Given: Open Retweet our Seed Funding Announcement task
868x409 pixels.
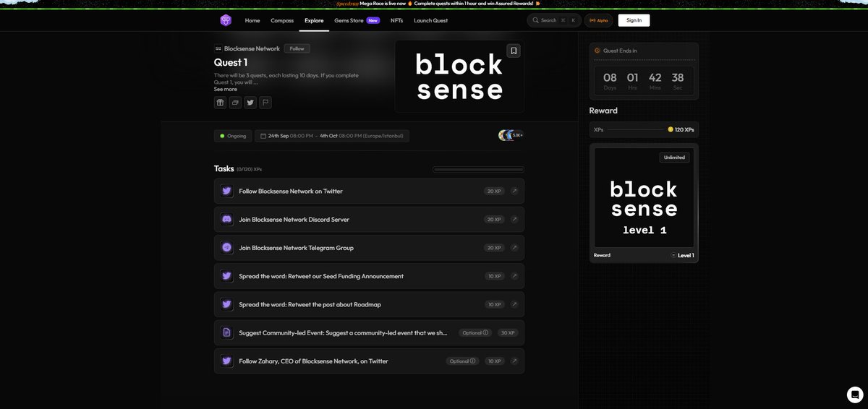Looking at the screenshot, I should tap(369, 276).
